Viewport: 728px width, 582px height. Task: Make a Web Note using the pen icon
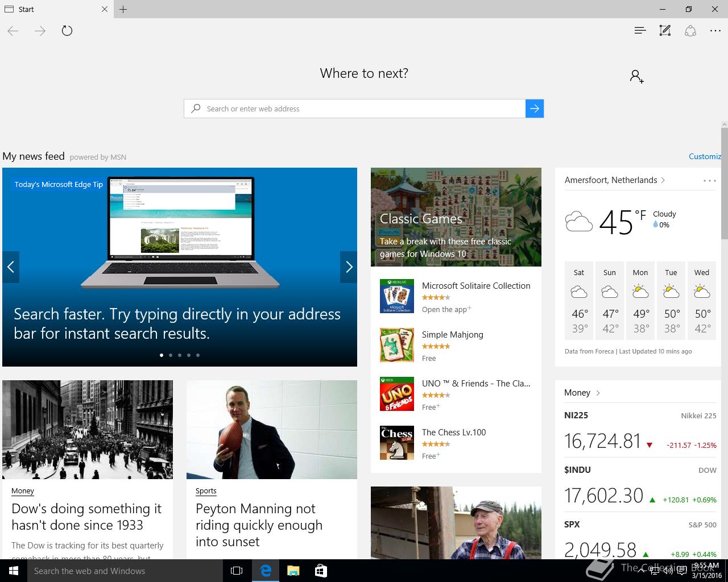coord(665,31)
